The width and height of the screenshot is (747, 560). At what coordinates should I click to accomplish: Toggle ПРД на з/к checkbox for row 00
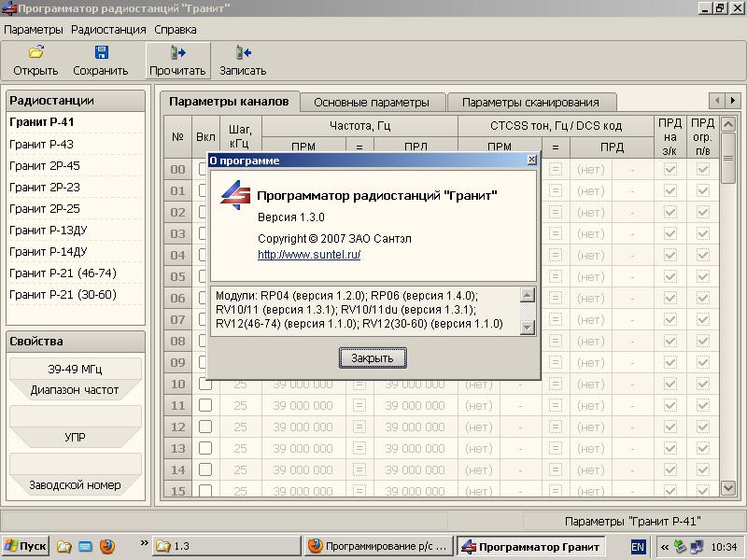point(669,169)
